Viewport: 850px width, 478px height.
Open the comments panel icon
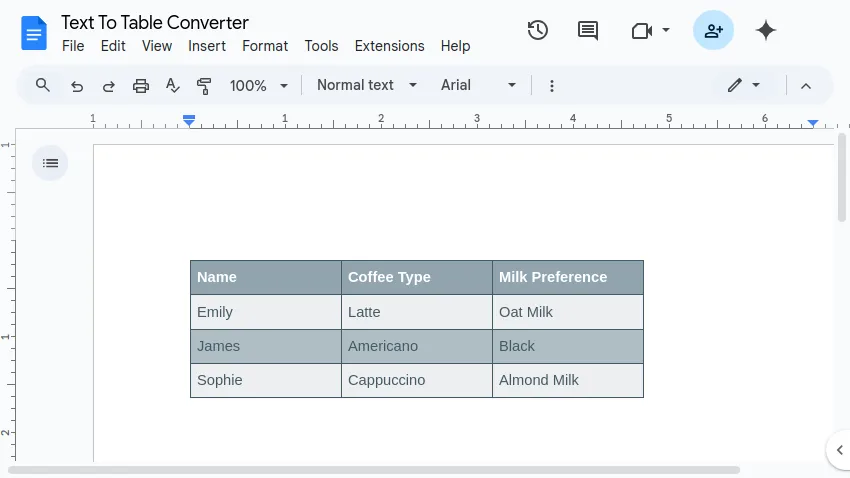[588, 30]
